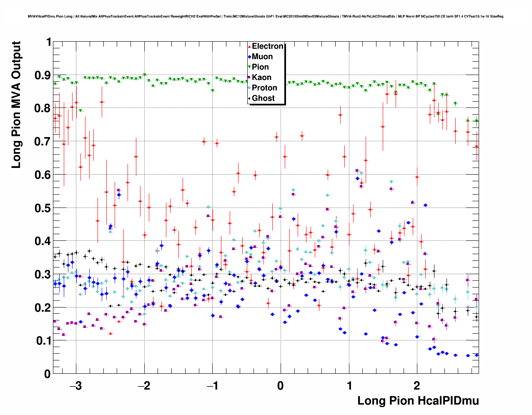Click the x-axis tick label 2
Image resolution: width=532 pixels, height=415 pixels.
417,385
